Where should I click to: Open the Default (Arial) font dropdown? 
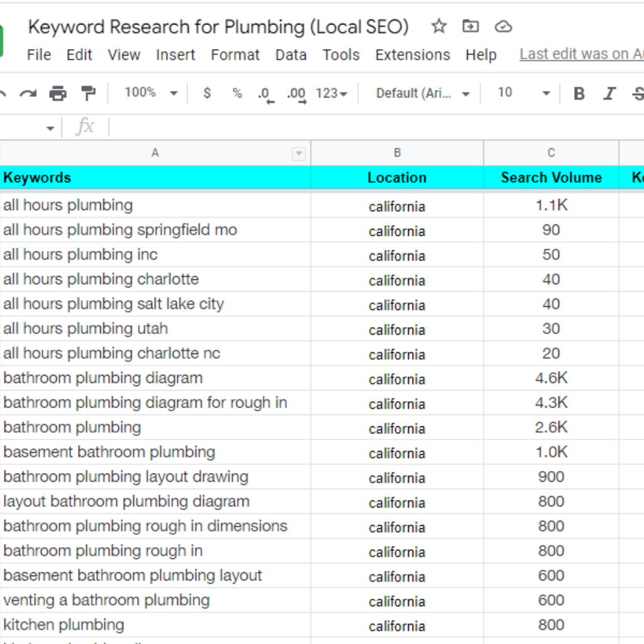coord(423,94)
